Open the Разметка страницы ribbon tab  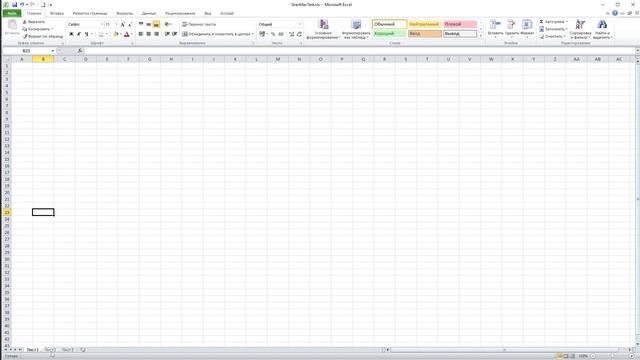pos(90,13)
